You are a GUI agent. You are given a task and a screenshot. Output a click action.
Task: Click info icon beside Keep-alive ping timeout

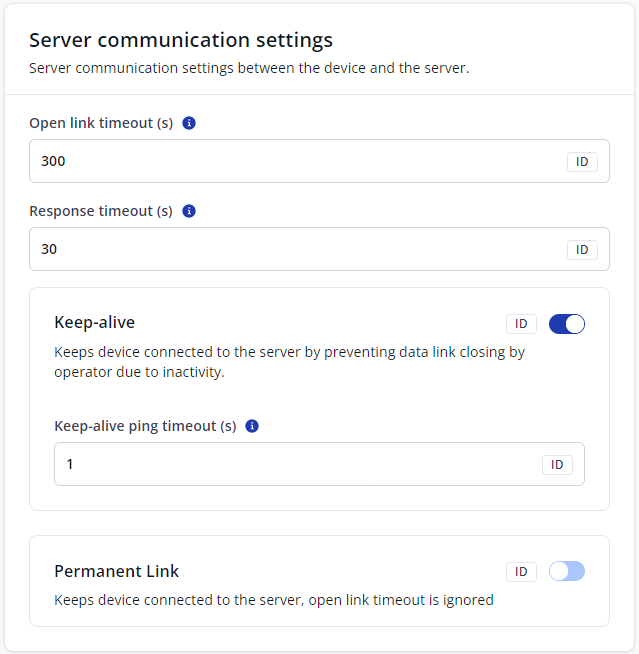coord(252,426)
